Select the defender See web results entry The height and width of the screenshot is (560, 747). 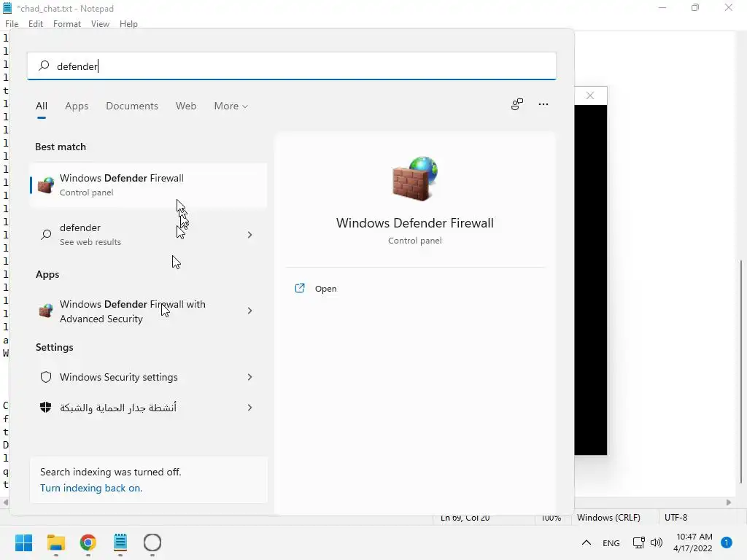tap(148, 234)
